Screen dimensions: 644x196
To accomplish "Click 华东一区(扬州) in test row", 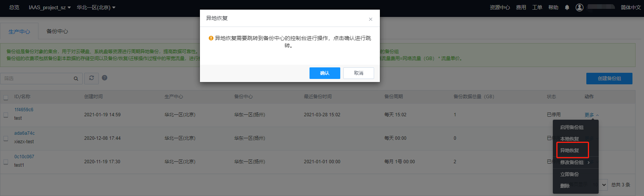I will tap(250, 115).
